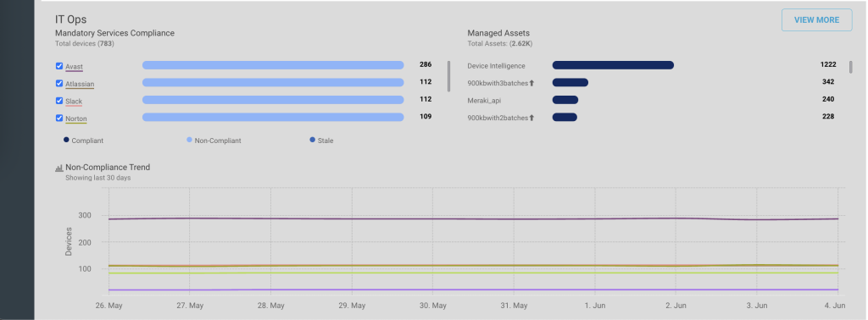Click the purple Avast trend line
Viewport: 868px width, 320px height.
(473, 218)
